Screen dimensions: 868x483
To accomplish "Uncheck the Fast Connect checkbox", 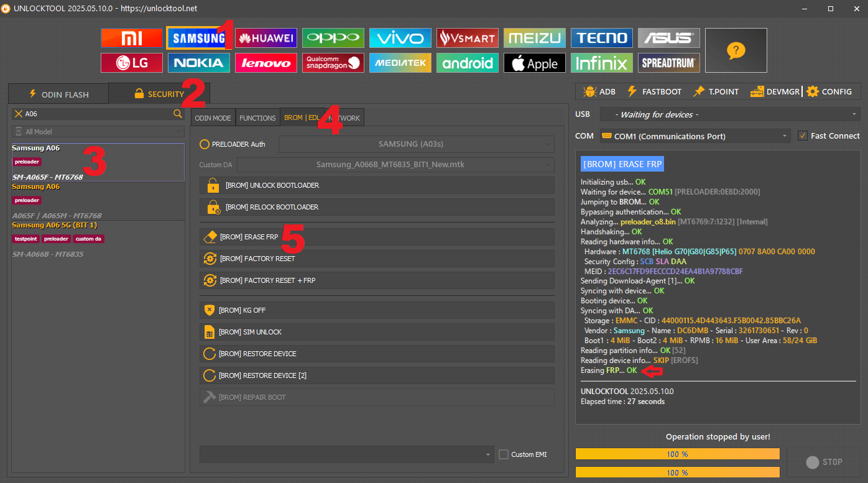I will (x=802, y=136).
